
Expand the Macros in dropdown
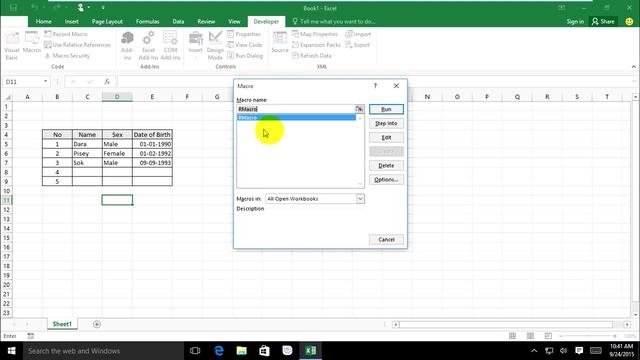pyautogui.click(x=360, y=199)
